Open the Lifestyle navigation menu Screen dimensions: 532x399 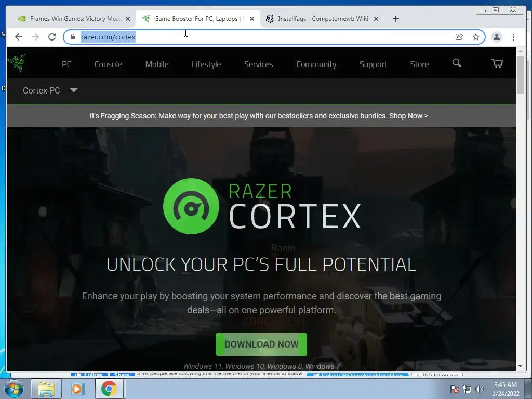(x=206, y=64)
